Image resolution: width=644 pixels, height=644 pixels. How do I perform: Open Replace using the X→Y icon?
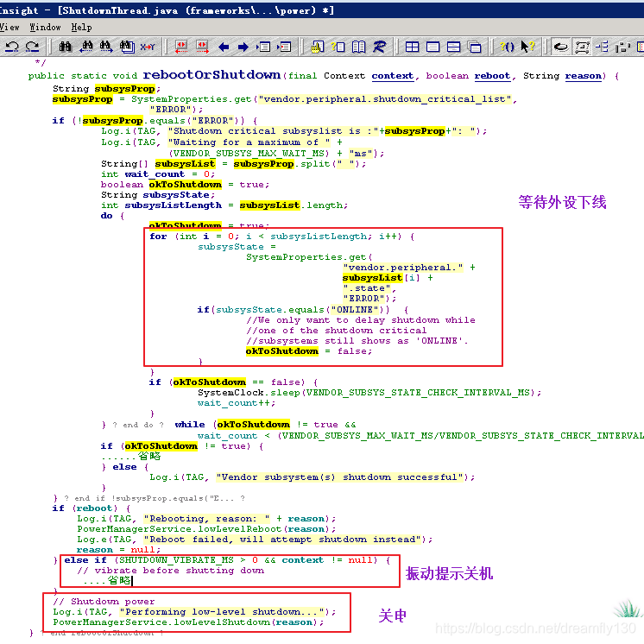point(148,47)
